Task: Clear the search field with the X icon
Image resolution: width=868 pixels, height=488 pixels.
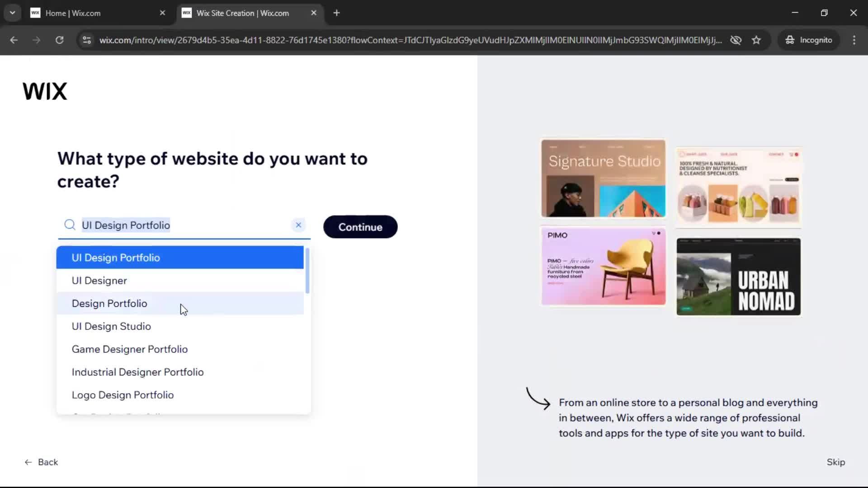Action: click(x=298, y=225)
